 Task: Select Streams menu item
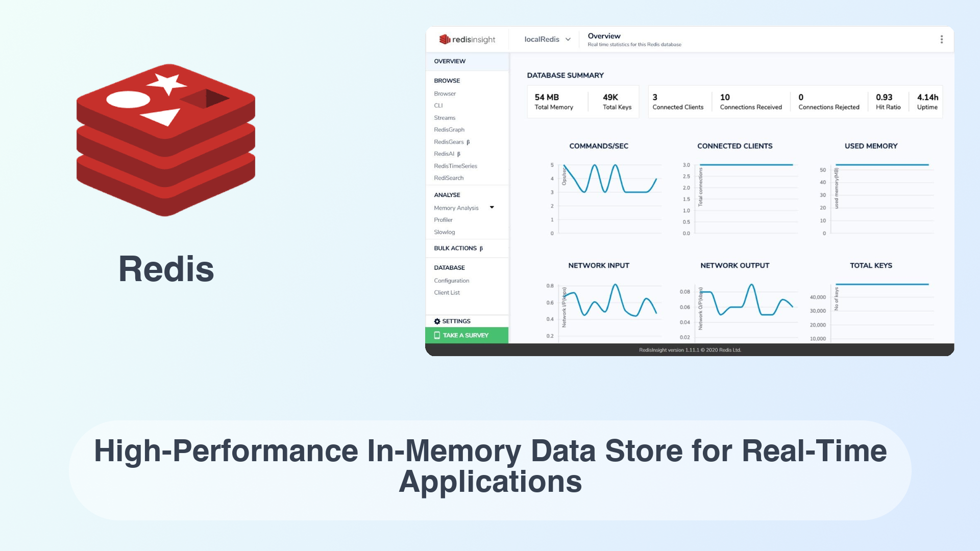tap(445, 117)
